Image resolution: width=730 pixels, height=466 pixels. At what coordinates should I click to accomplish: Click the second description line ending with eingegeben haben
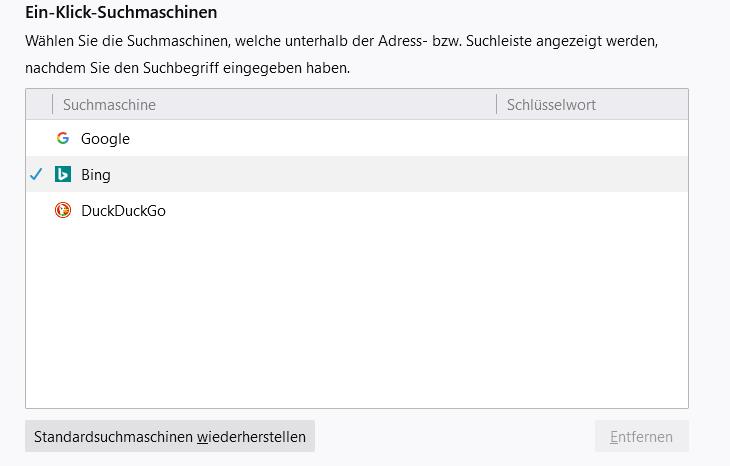187,68
